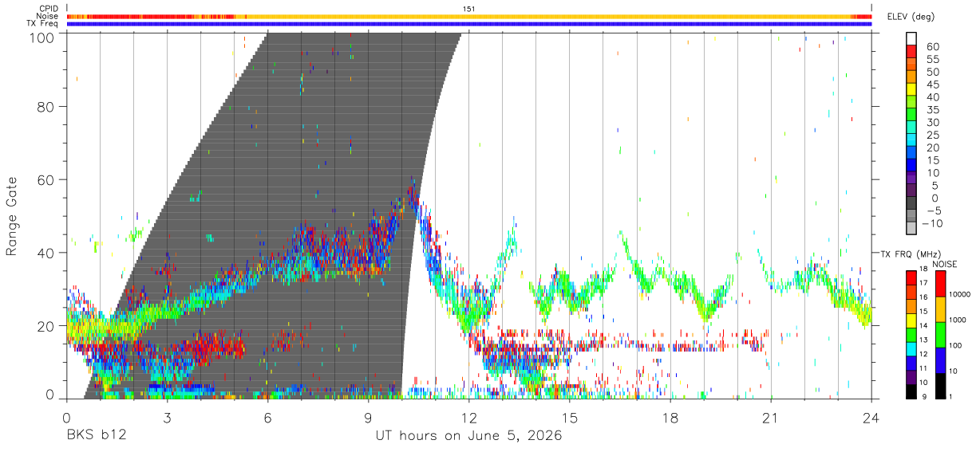This screenshot has height=452, width=980.
Task: Click the 1 label on NOISE legend
Action: [950, 395]
